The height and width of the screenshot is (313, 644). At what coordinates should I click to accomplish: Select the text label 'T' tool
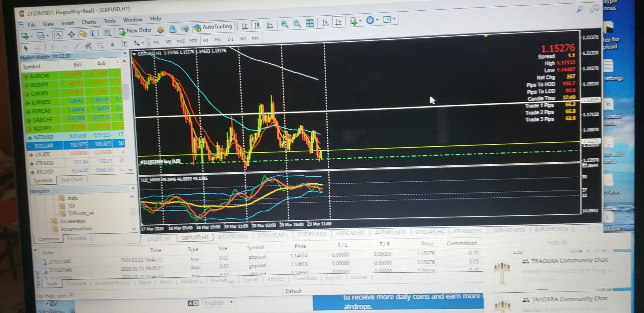pyautogui.click(x=124, y=44)
